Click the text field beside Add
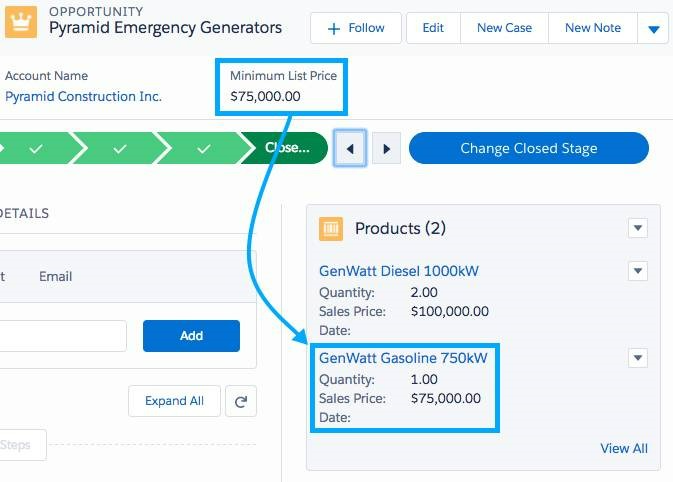This screenshot has height=482, width=673. 62,336
